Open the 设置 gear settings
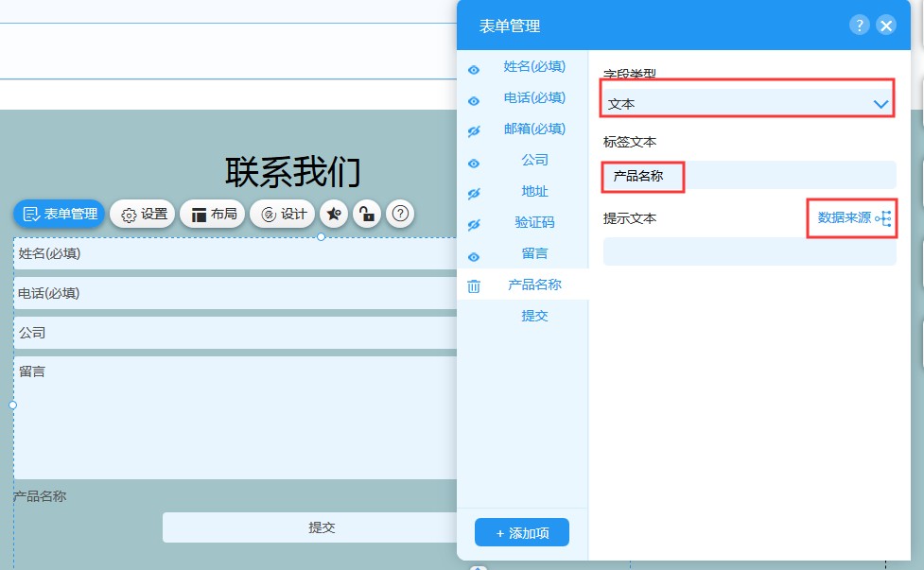This screenshot has height=570, width=924. click(143, 215)
